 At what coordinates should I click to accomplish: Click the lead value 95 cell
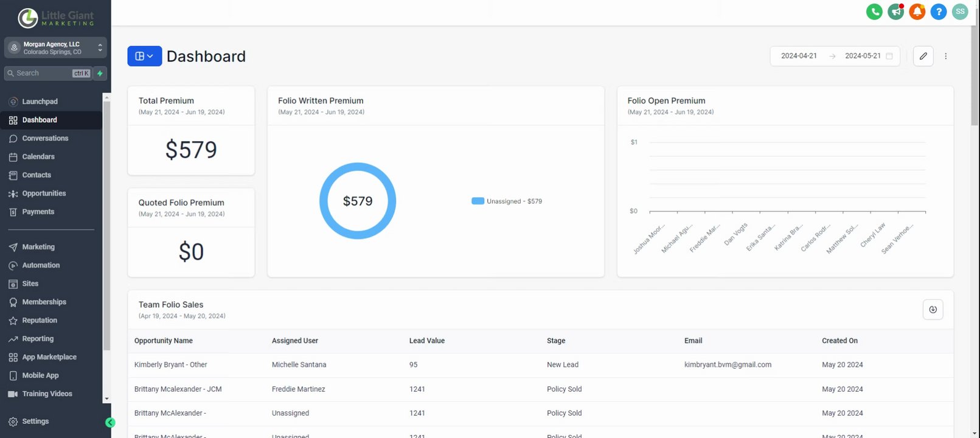tap(414, 365)
